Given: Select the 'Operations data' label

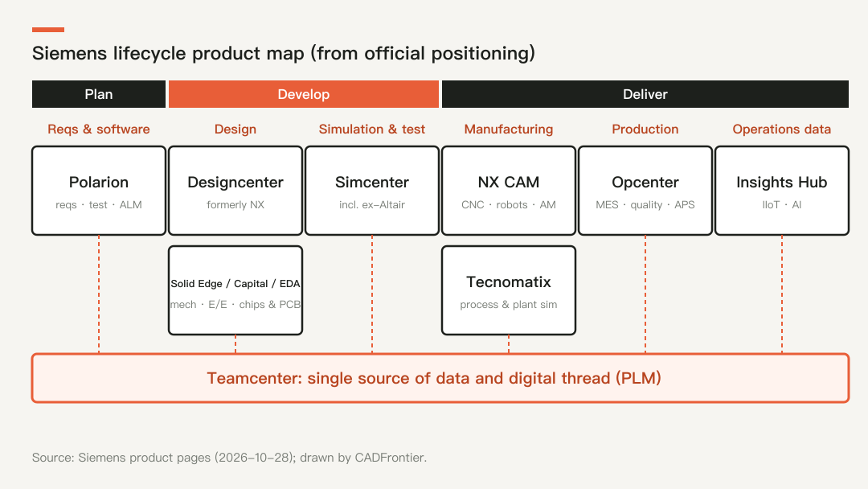Looking at the screenshot, I should click(x=782, y=129).
